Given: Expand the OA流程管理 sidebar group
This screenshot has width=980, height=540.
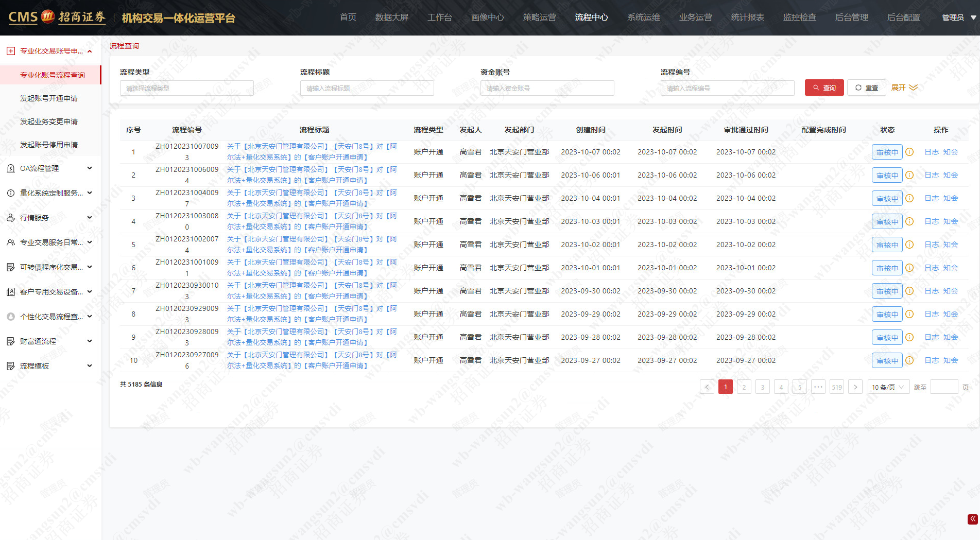Looking at the screenshot, I should point(90,168).
